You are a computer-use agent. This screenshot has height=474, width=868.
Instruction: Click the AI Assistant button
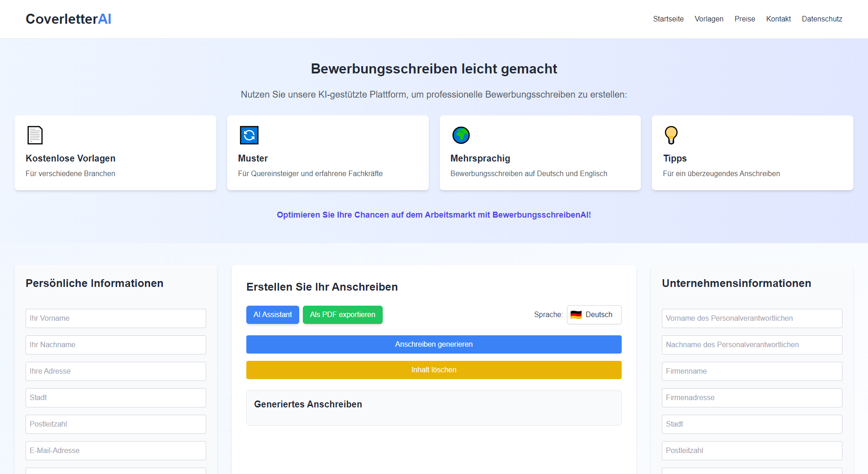tap(272, 314)
